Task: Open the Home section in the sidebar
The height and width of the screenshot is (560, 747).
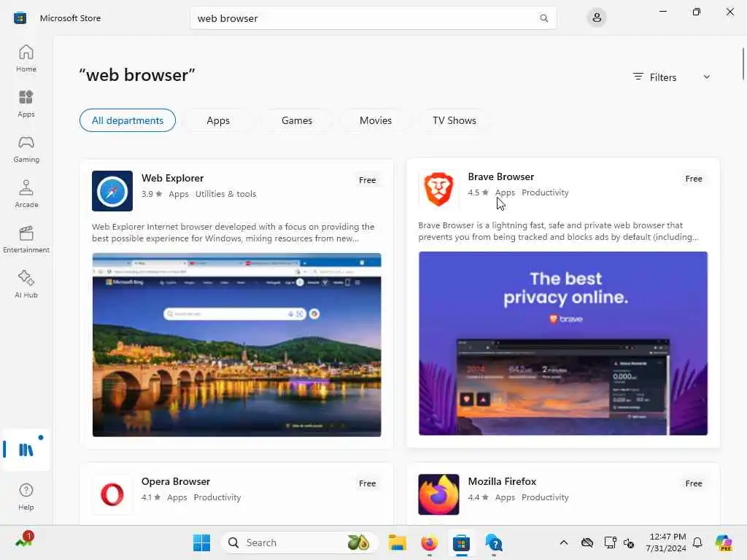Action: click(x=26, y=58)
